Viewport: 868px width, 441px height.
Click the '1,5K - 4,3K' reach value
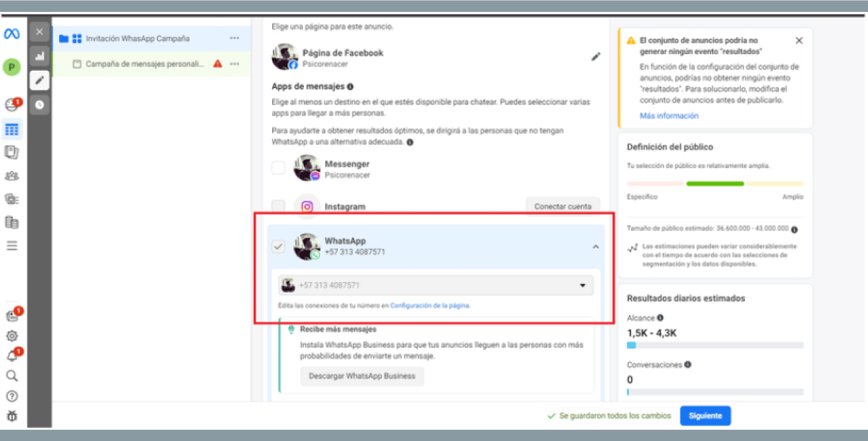[x=652, y=333]
